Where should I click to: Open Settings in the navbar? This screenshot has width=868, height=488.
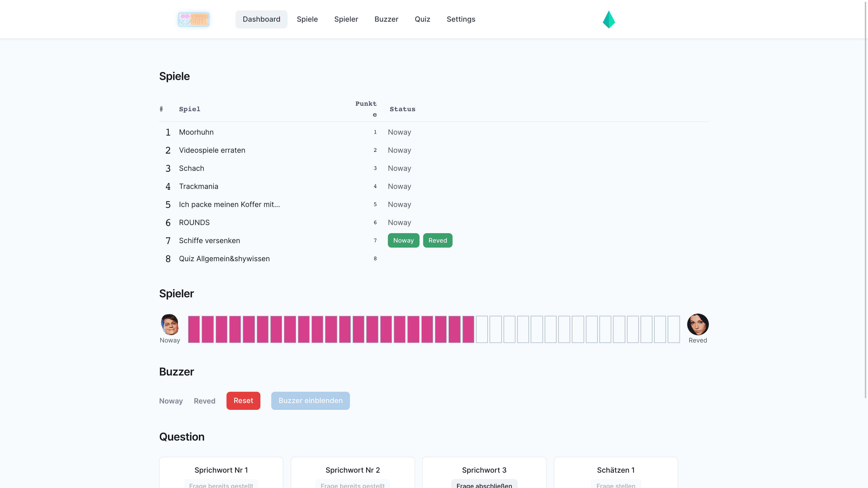pyautogui.click(x=461, y=19)
